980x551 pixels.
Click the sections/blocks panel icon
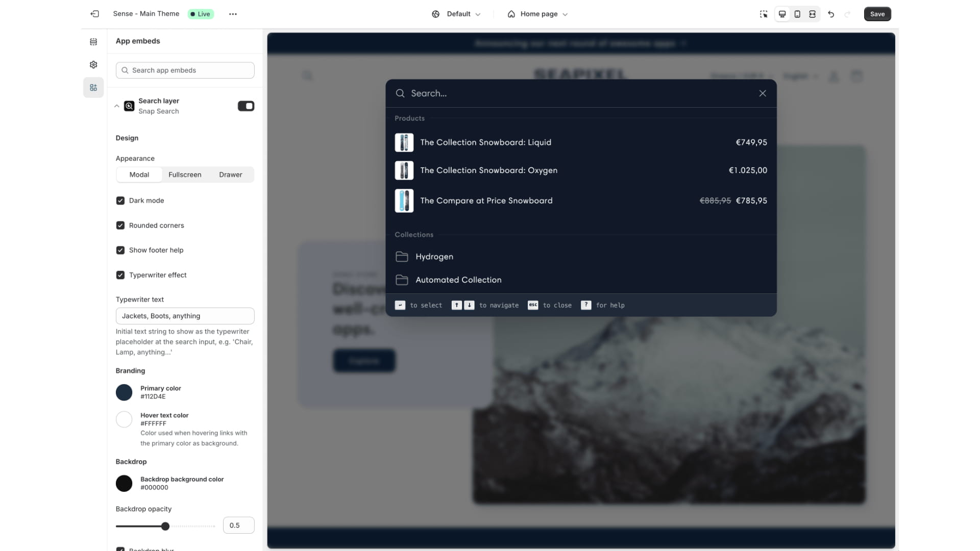[x=93, y=41]
